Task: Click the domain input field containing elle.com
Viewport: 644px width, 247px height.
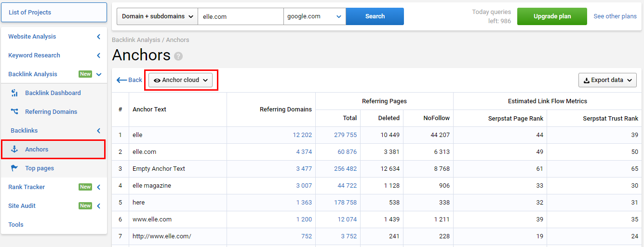Action: pyautogui.click(x=241, y=16)
